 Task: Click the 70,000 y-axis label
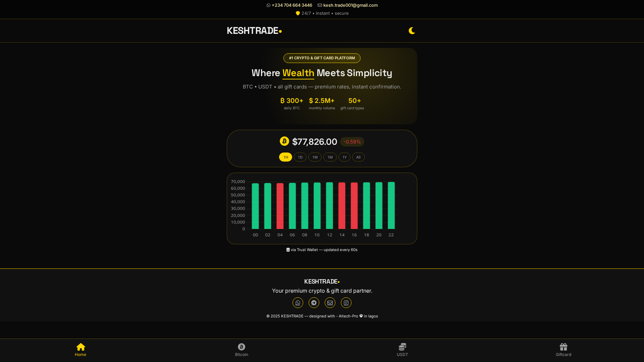tap(238, 182)
